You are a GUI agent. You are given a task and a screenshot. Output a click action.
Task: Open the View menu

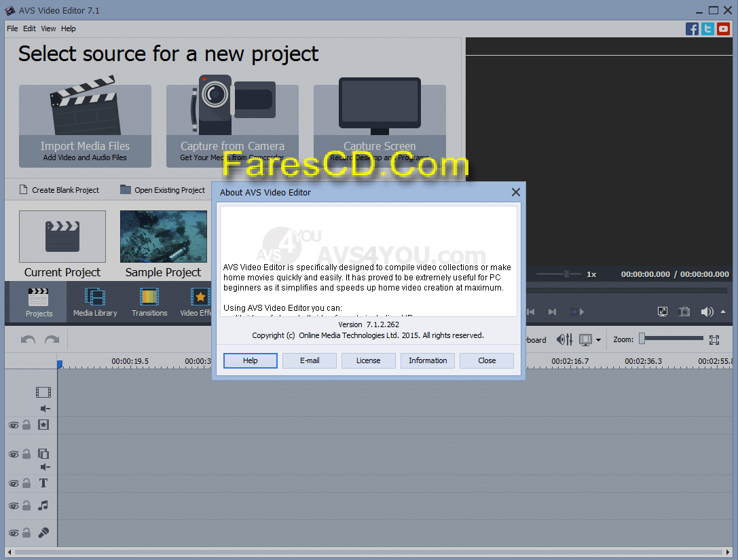coord(48,29)
